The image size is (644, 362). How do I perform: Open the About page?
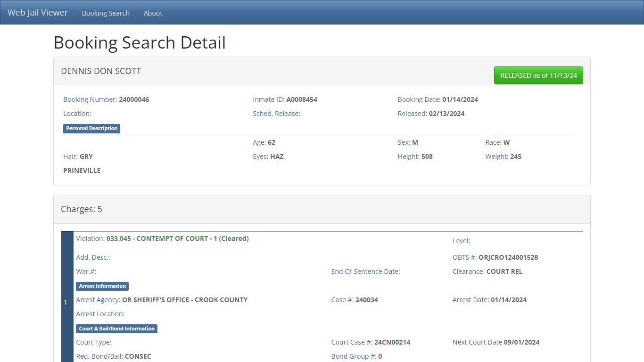[153, 13]
